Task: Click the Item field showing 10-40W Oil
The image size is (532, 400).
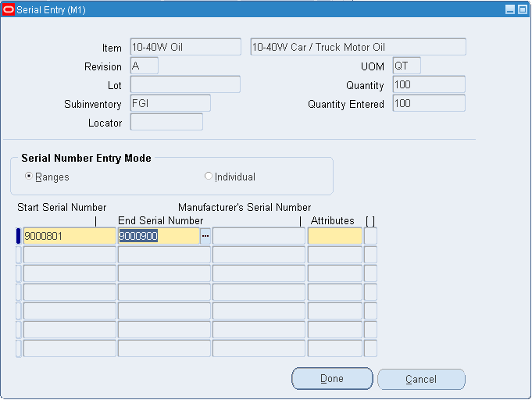Action: pos(186,47)
